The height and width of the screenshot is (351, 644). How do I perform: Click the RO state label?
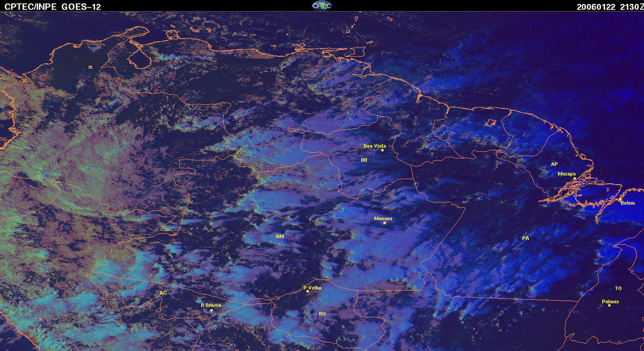click(322, 313)
